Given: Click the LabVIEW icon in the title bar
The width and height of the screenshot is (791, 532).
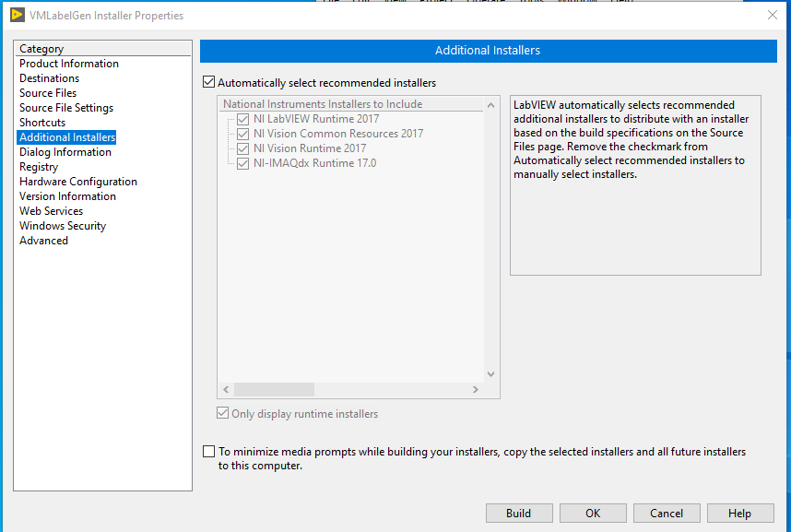Looking at the screenshot, I should tap(18, 15).
